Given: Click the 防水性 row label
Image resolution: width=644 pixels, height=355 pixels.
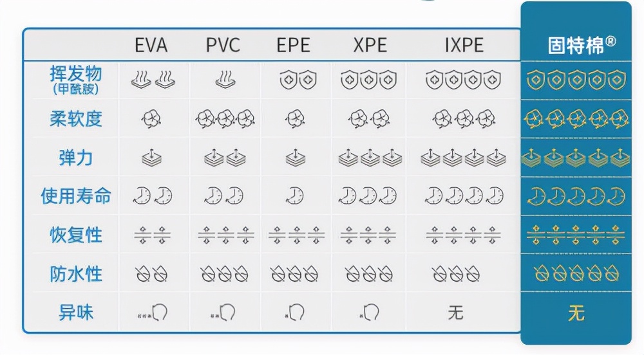Looking at the screenshot, I should 76,274.
